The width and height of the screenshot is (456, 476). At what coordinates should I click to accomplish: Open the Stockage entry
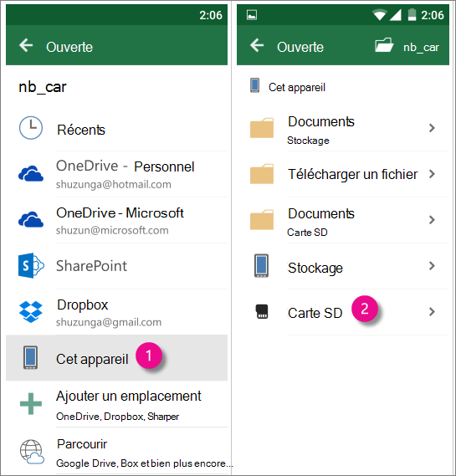tap(343, 266)
